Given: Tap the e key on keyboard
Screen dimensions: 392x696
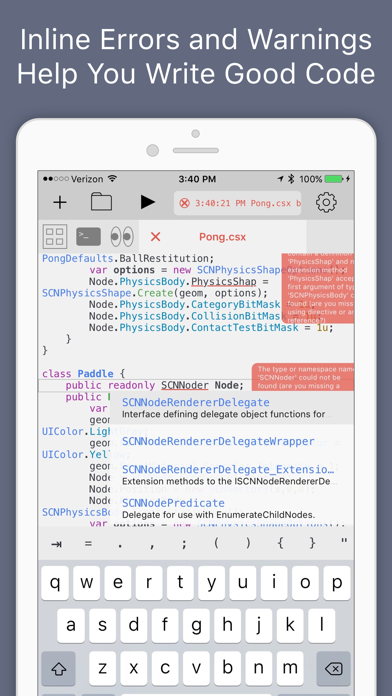Looking at the screenshot, I should point(118,583).
